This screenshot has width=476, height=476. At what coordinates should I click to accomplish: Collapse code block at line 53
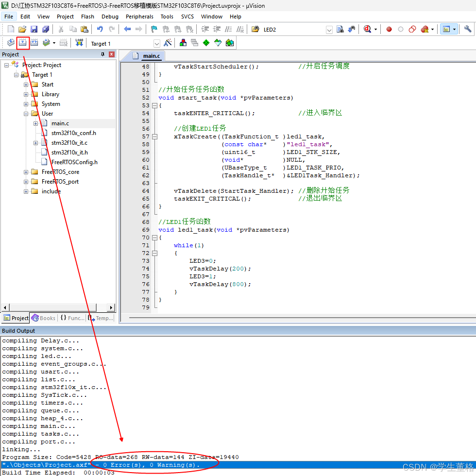pos(154,106)
